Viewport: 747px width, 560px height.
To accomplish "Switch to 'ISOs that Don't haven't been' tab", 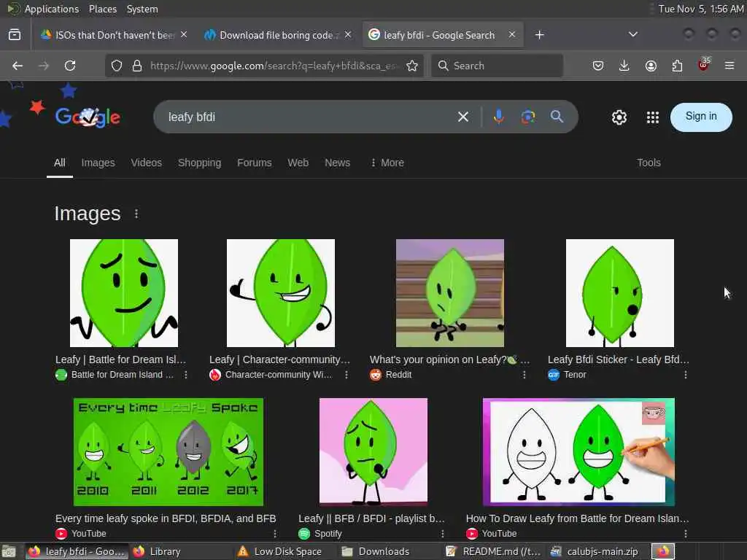I will coord(113,35).
